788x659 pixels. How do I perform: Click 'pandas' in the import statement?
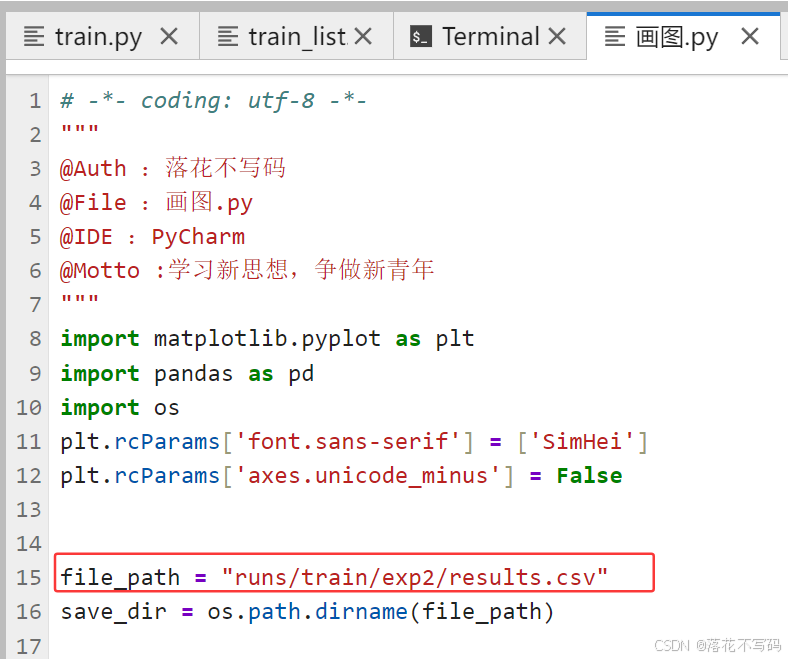coord(193,373)
